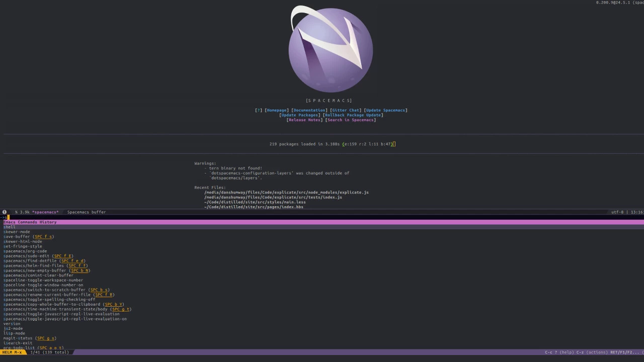
Task: Click the 1/41 (139 total) candidate counter
Action: coord(49,352)
